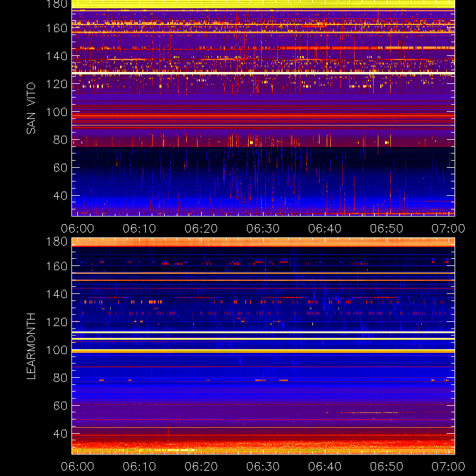Click the LEARMONTH axis label
The height and width of the screenshot is (476, 476).
[x=31, y=346]
